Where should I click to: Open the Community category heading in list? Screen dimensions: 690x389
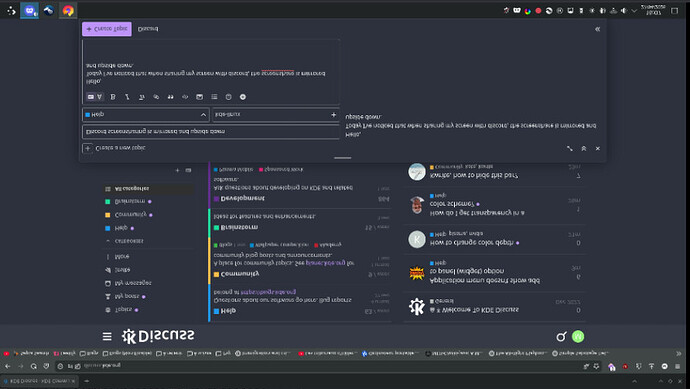tap(240, 274)
